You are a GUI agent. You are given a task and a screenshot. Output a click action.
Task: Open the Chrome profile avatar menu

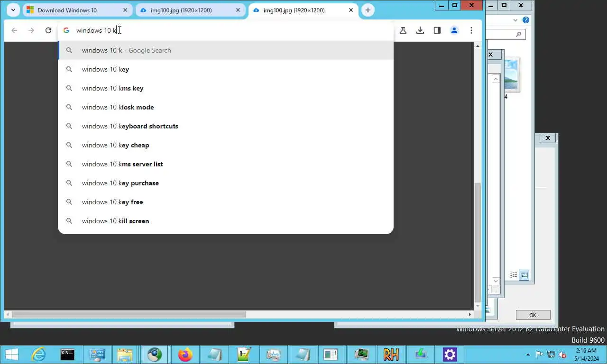[x=454, y=30]
